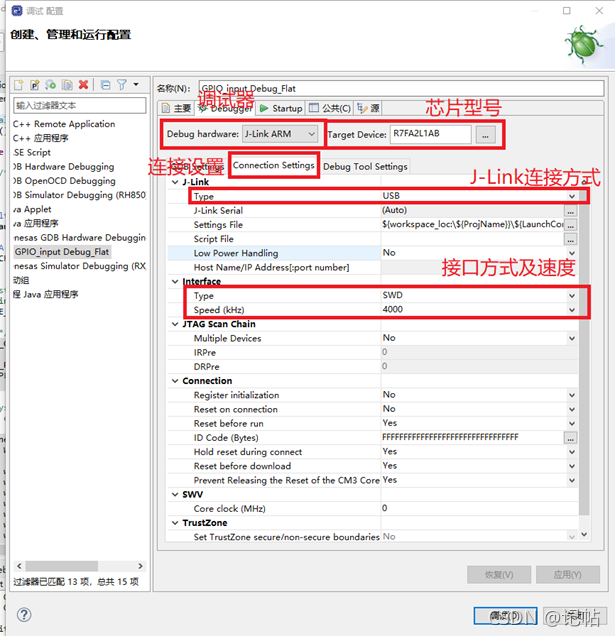Select GPIO_input Debug_Flat configuration

[x=62, y=252]
